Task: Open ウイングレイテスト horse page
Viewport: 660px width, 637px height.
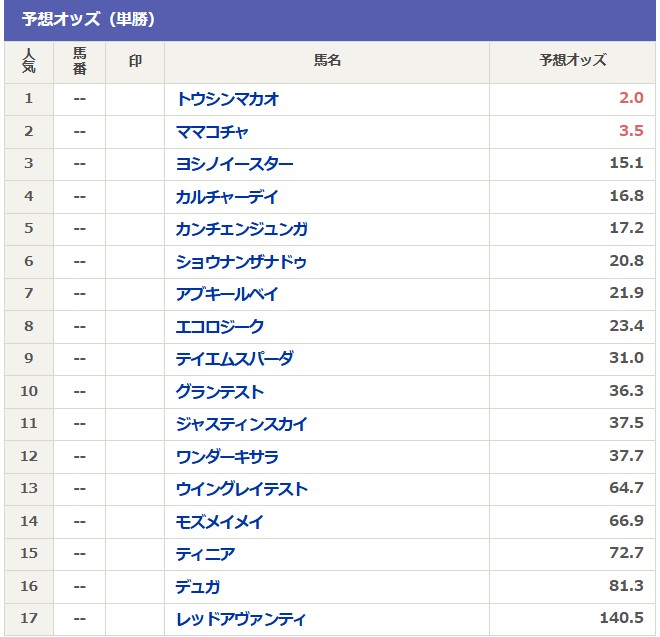Action: pos(241,489)
